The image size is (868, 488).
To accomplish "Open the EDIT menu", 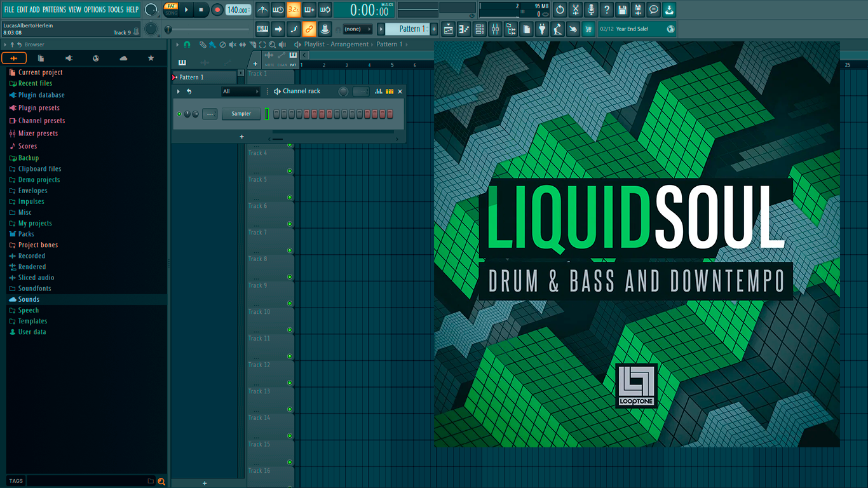I will [22, 10].
